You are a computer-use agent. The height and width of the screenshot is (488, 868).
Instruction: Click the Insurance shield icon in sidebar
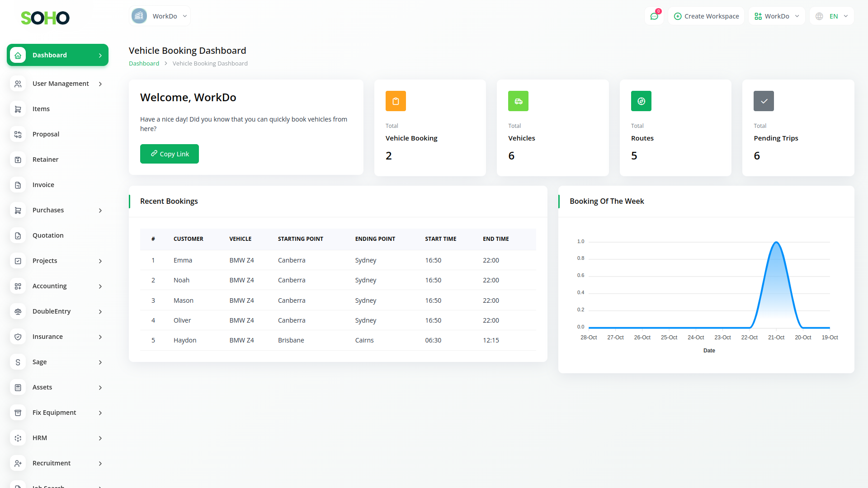[18, 337]
